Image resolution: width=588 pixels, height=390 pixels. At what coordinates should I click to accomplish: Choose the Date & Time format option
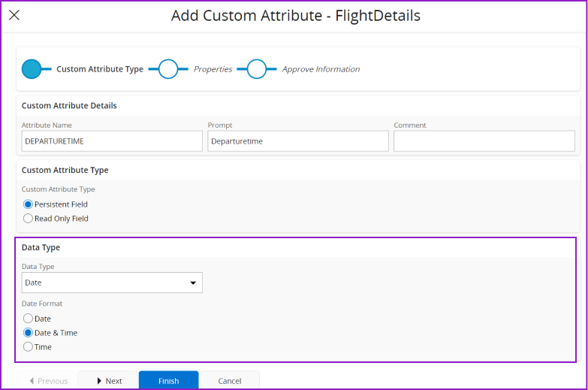point(29,333)
